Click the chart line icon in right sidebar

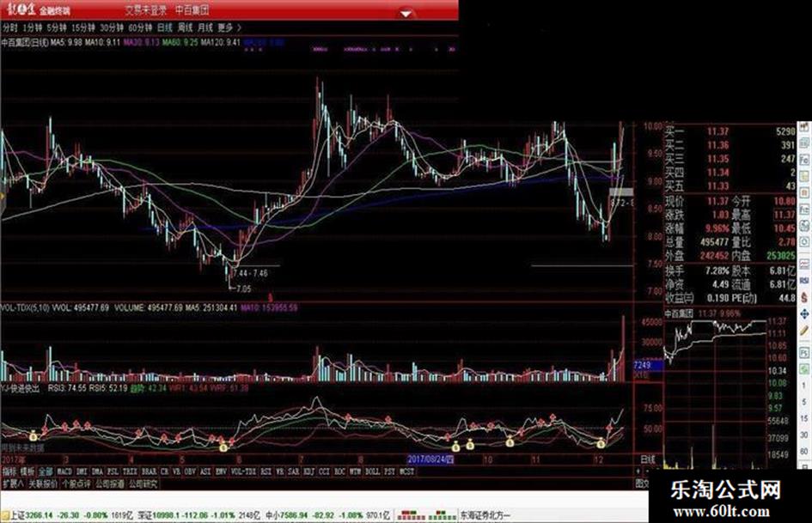tap(804, 265)
